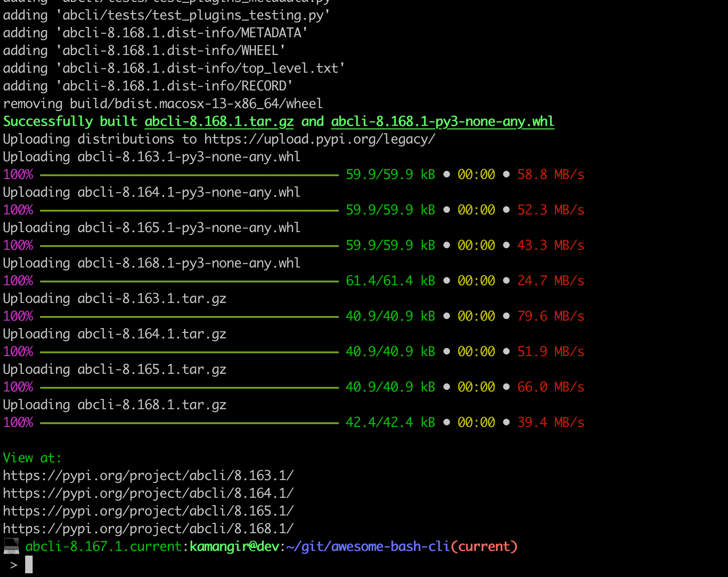Click 'Uploading abcli-8.163.1.tar.gz' line
The height and width of the screenshot is (577, 728).
pos(115,299)
